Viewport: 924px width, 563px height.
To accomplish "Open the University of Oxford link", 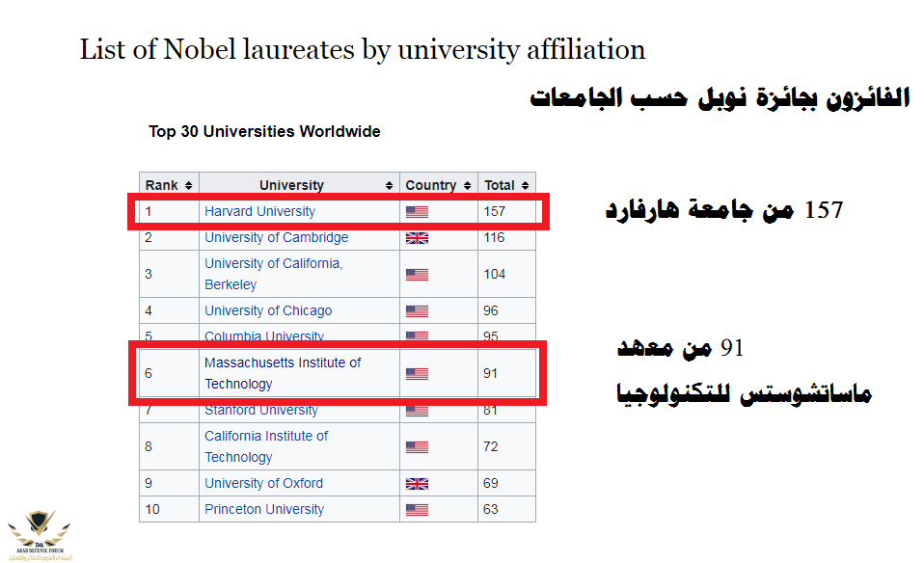I will point(263,483).
